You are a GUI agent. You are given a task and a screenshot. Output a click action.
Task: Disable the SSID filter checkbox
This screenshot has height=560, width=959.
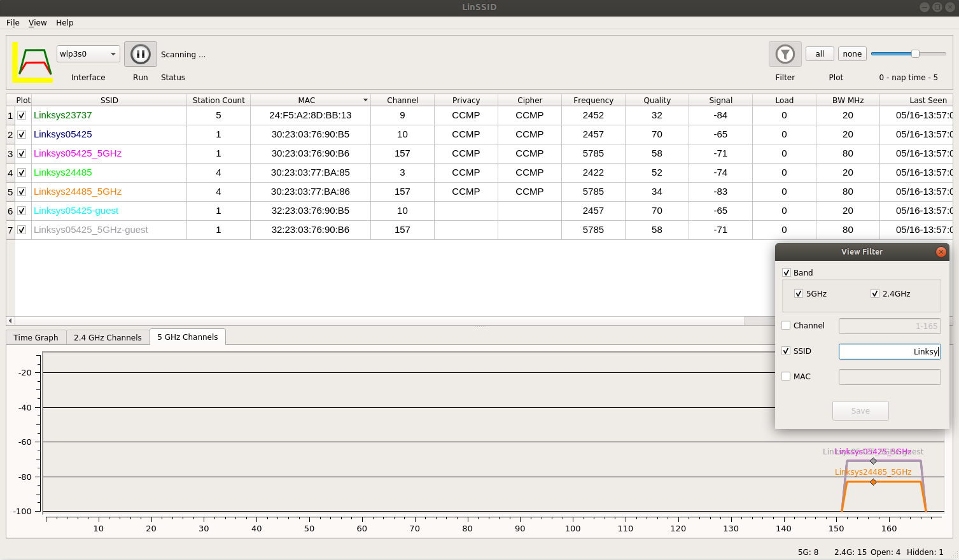point(786,351)
